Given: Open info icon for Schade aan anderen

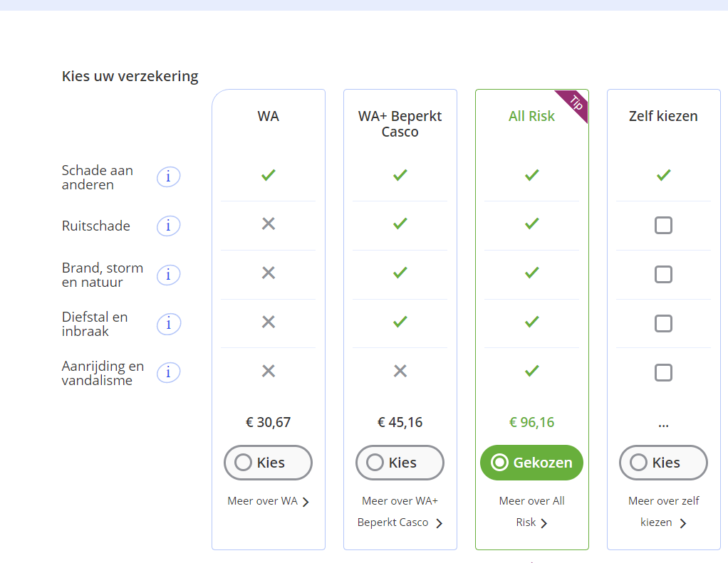Looking at the screenshot, I should tap(168, 177).
